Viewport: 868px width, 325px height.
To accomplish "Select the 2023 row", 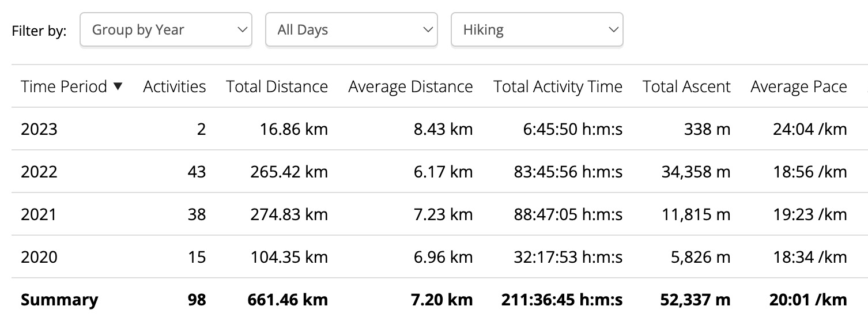I will click(x=39, y=129).
